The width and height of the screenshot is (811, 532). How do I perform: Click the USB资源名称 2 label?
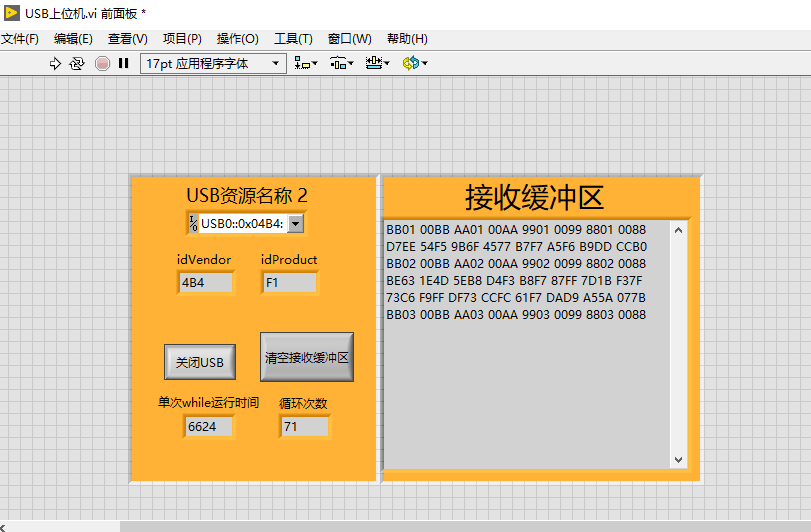tap(247, 195)
